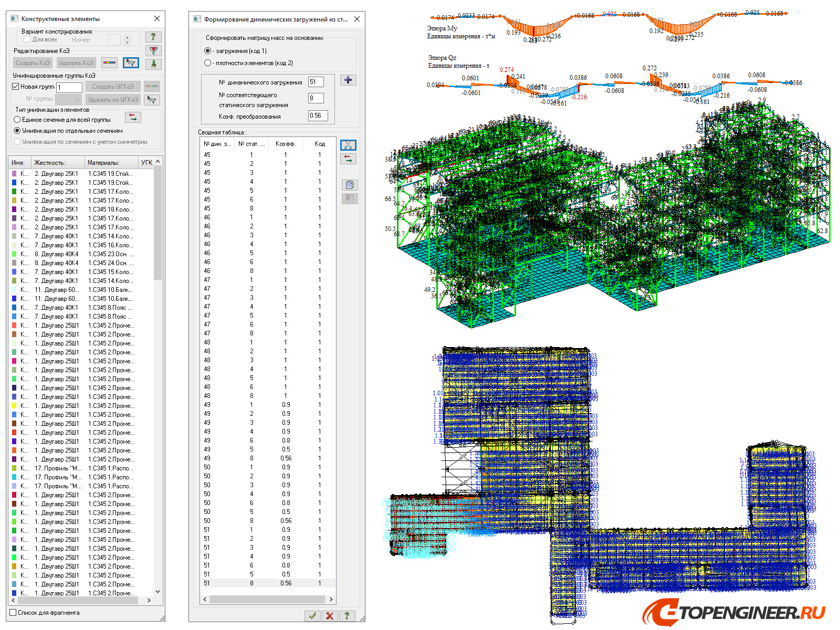Pick УГКоЭ elements with the cursor icon
Screen dimensions: 840x630
[152, 100]
